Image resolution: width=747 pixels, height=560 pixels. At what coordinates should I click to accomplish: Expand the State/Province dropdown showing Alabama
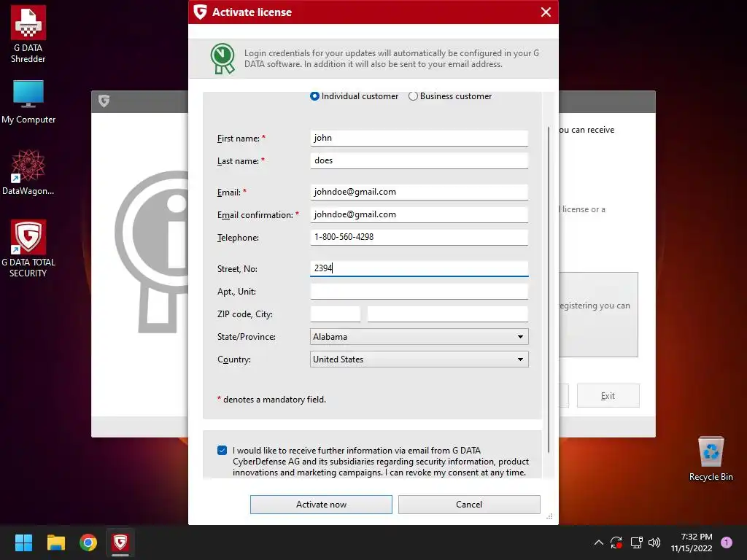tap(419, 337)
